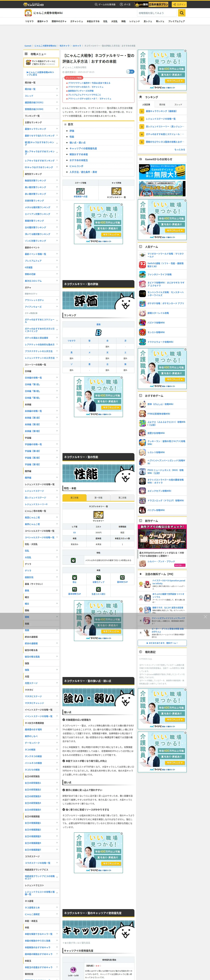210x980 pixels.
Task: Click the ヴァルキリー character portrait in the table
Action: tap(98, 515)
